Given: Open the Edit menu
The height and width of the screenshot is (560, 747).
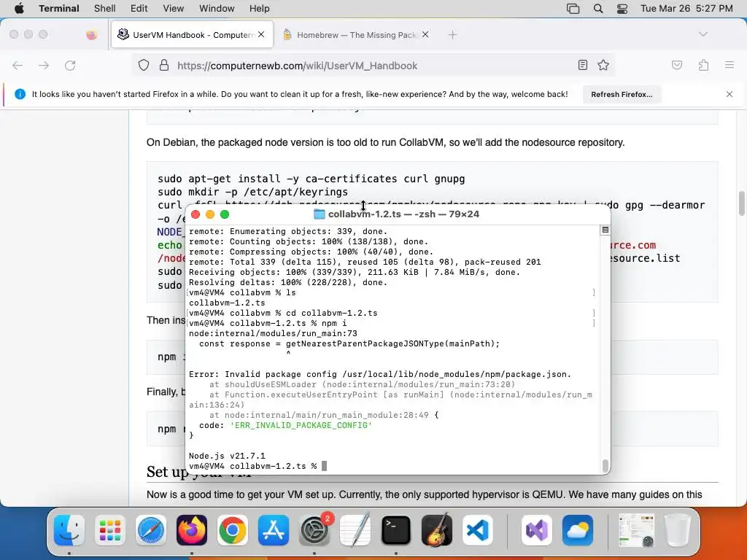Looking at the screenshot, I should [x=139, y=9].
